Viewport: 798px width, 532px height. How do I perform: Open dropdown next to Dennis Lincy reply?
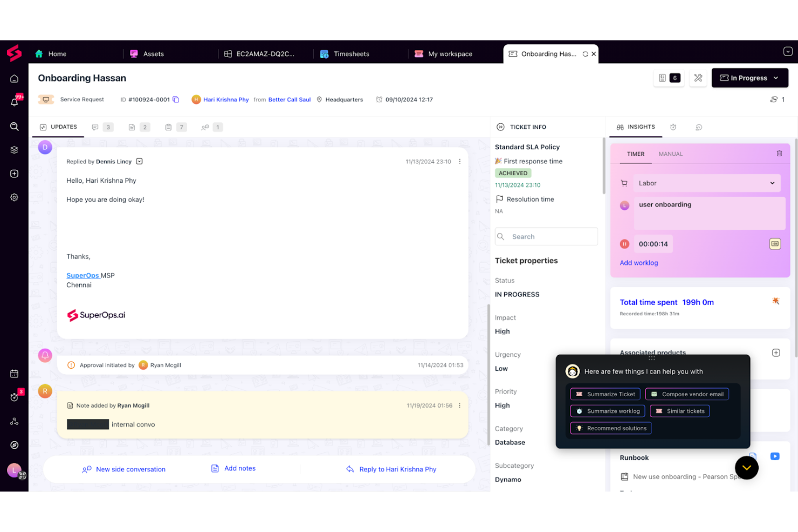(x=139, y=161)
